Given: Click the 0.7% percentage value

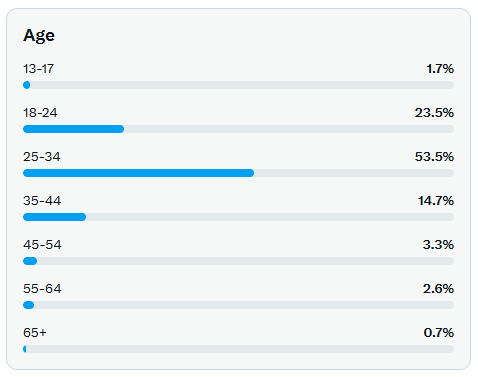Looking at the screenshot, I should pyautogui.click(x=439, y=333).
